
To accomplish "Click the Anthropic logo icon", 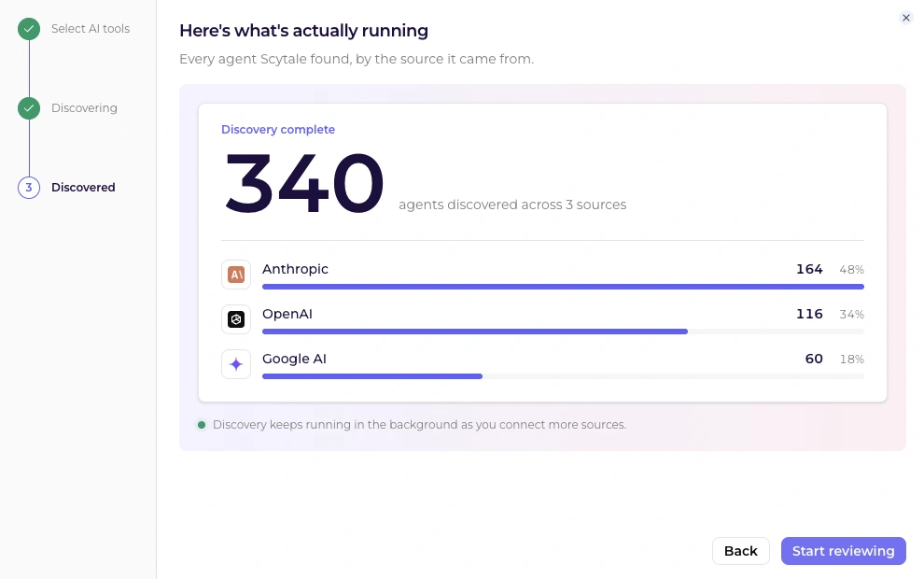I will coord(236,275).
